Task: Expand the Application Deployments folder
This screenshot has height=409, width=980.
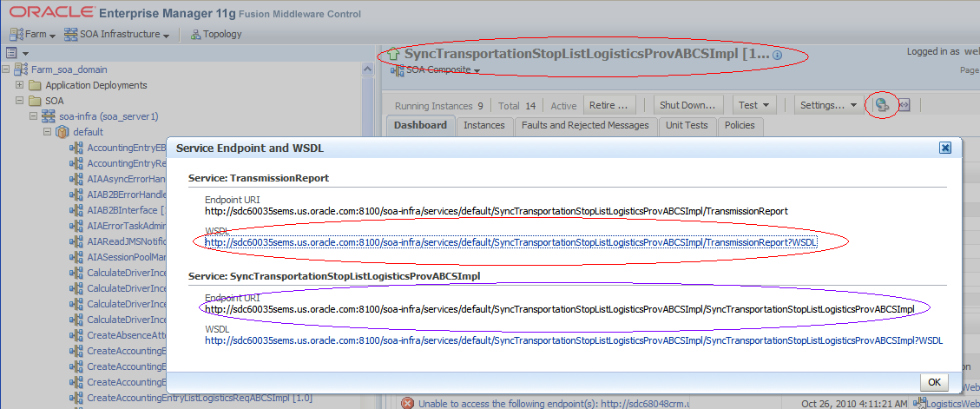Action: [19, 85]
